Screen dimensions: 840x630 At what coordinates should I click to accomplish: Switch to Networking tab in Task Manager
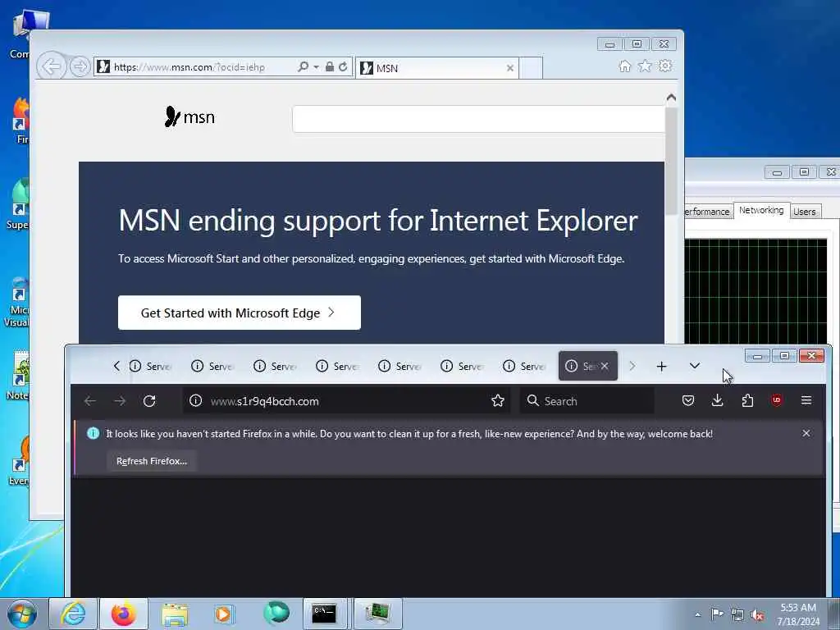tap(761, 210)
